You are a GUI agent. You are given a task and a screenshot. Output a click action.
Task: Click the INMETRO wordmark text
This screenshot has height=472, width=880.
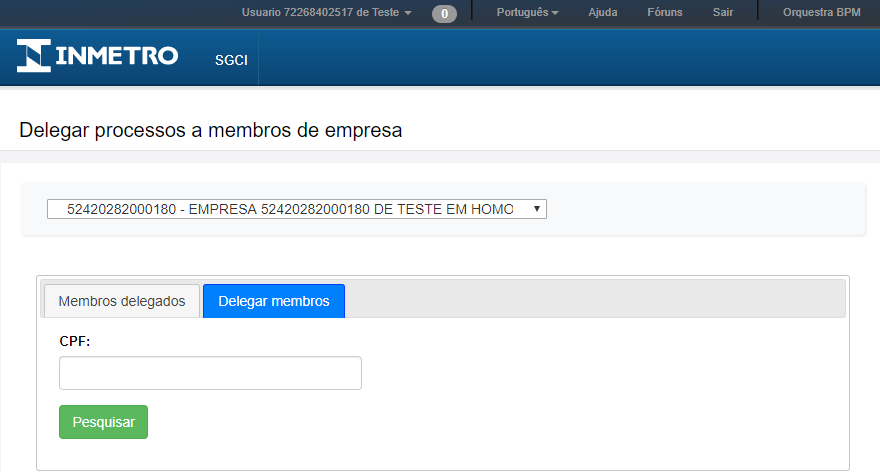coord(117,56)
